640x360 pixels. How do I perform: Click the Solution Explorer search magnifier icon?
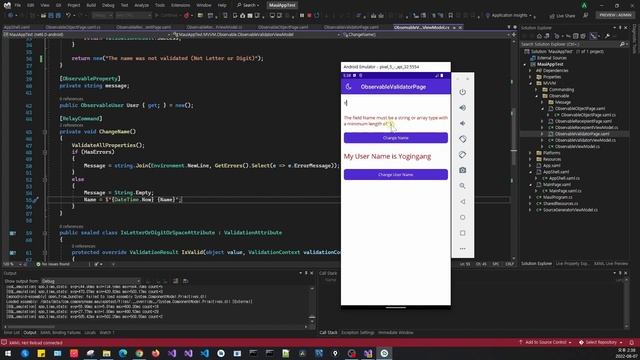tap(622, 44)
